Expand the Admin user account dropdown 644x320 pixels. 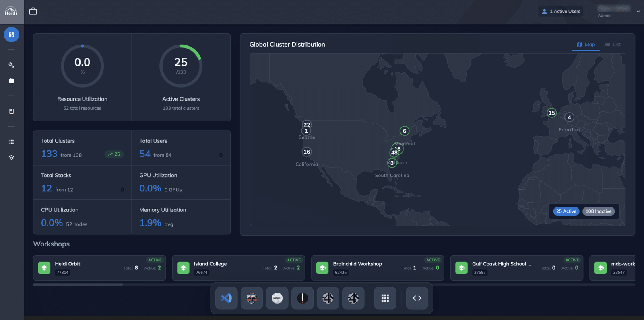coord(638,12)
